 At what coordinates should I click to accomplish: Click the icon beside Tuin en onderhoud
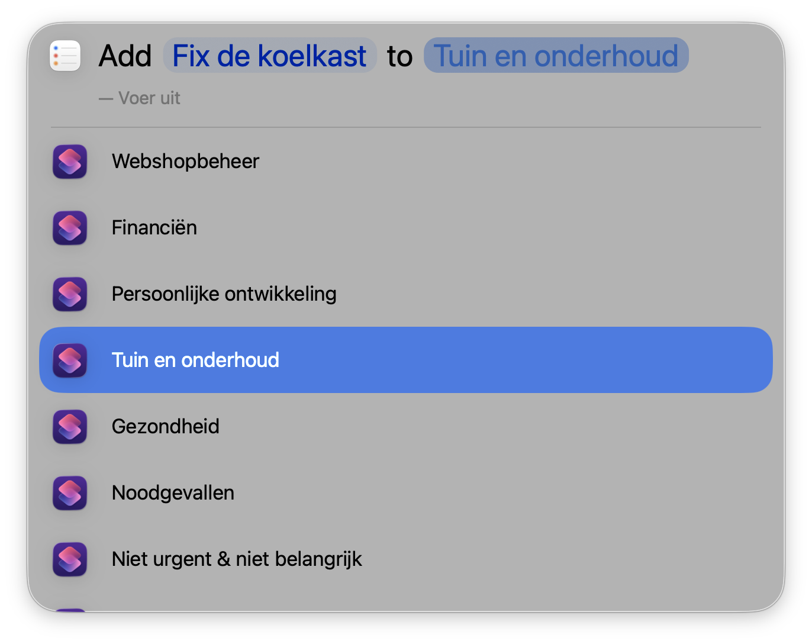point(70,360)
